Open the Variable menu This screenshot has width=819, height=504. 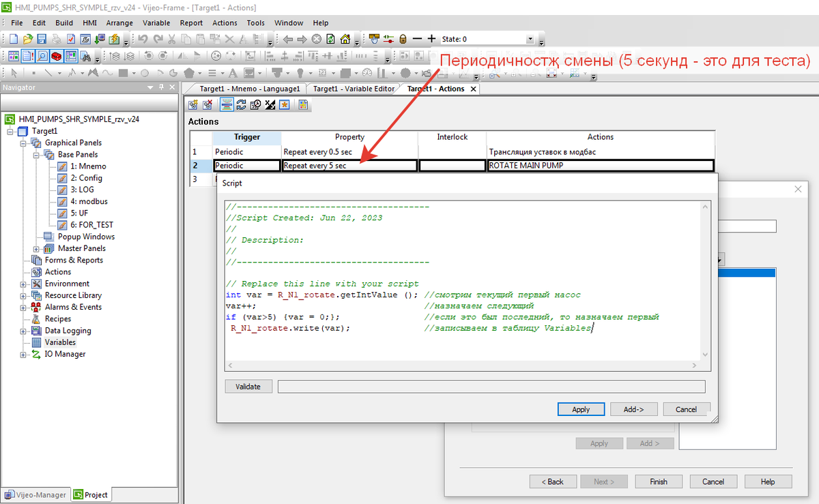tap(156, 23)
